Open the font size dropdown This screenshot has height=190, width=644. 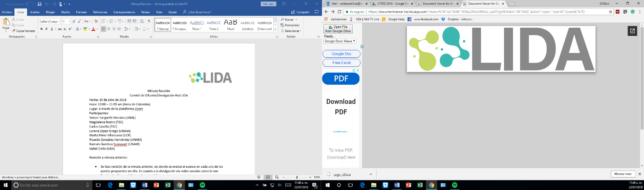[70, 21]
